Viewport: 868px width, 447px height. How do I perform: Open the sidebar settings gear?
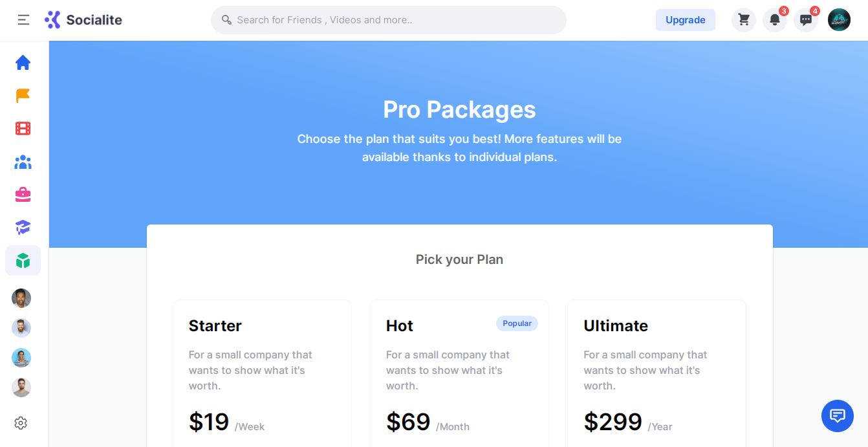point(21,423)
